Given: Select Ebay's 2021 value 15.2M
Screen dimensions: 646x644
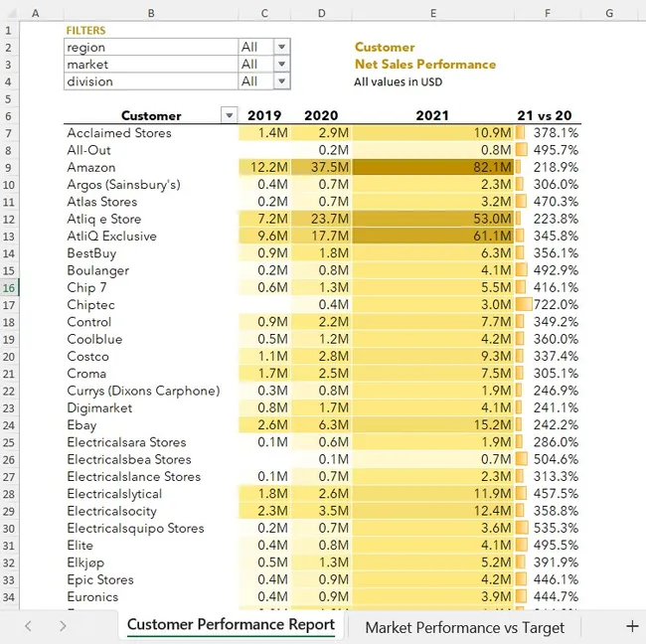Looking at the screenshot, I should [x=433, y=425].
